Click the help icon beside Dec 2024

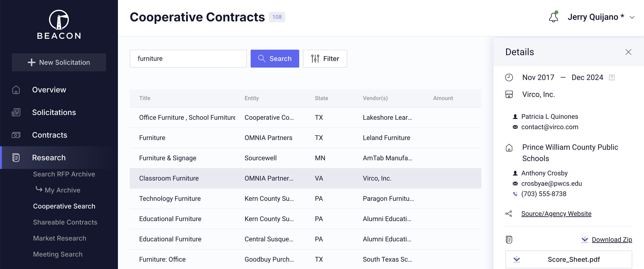(611, 77)
